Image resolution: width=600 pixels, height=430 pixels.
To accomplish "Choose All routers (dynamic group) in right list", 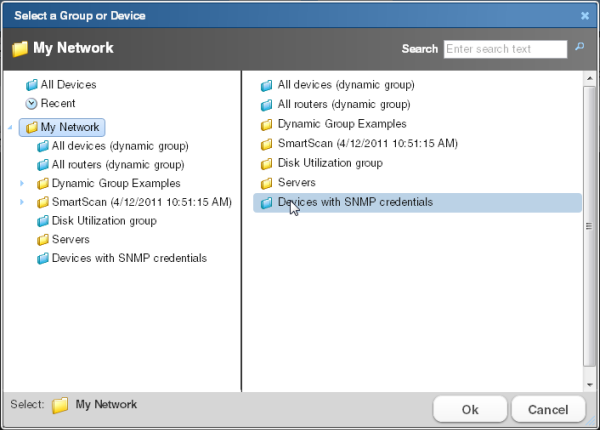I will [x=344, y=104].
